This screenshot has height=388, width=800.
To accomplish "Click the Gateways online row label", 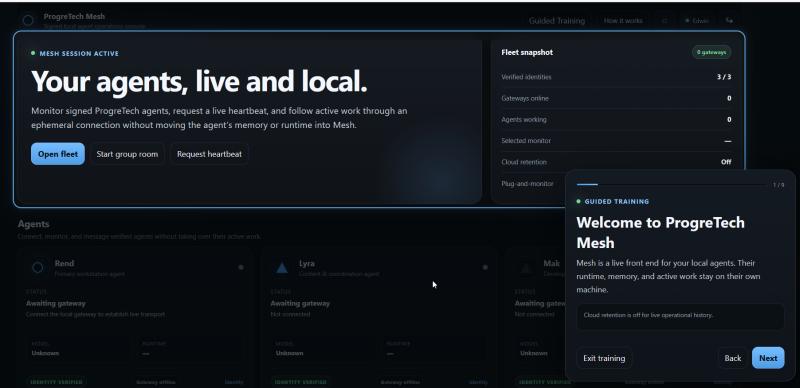I will click(x=525, y=99).
